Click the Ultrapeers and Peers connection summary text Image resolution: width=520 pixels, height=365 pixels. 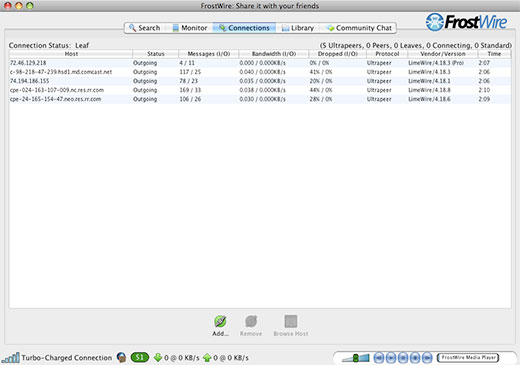coord(415,45)
